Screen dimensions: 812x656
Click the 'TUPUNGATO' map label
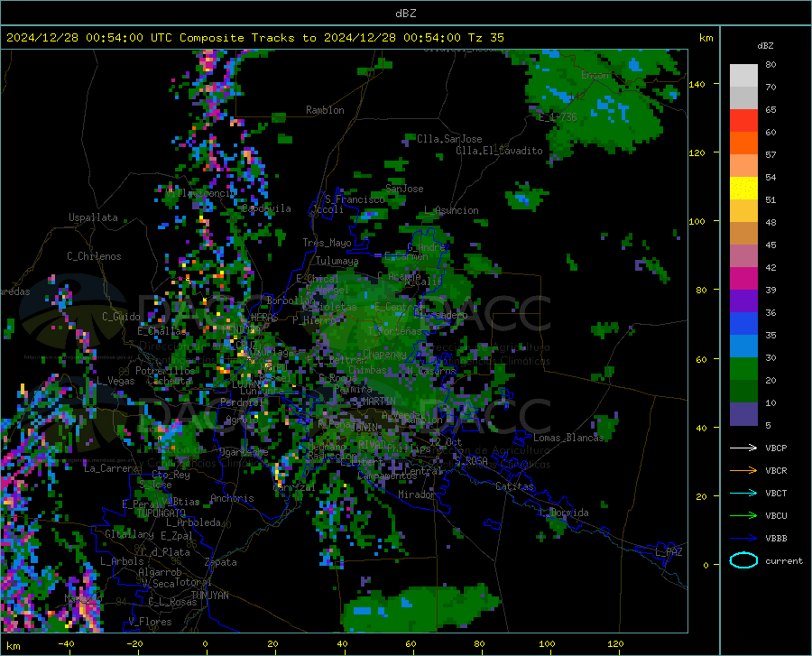[161, 513]
